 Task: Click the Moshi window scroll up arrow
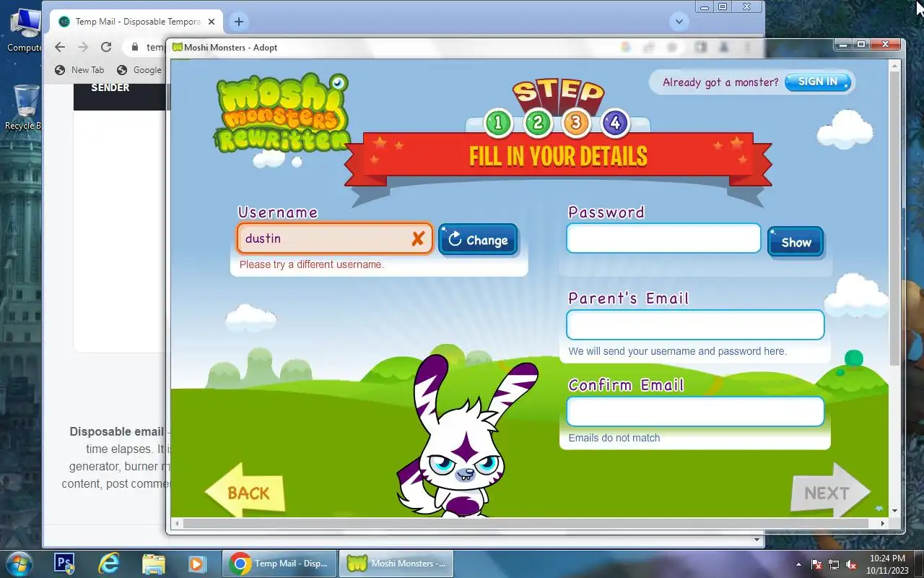pos(895,66)
